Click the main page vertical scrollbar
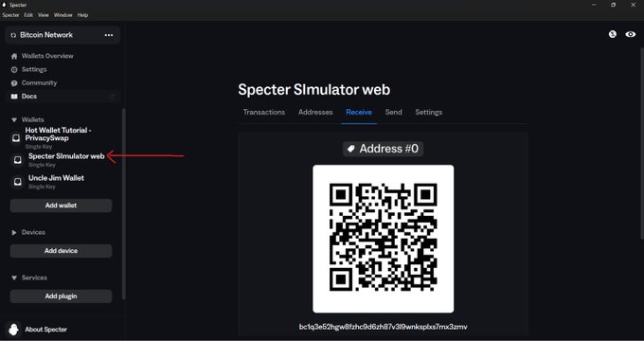644x341 pixels. (642, 143)
